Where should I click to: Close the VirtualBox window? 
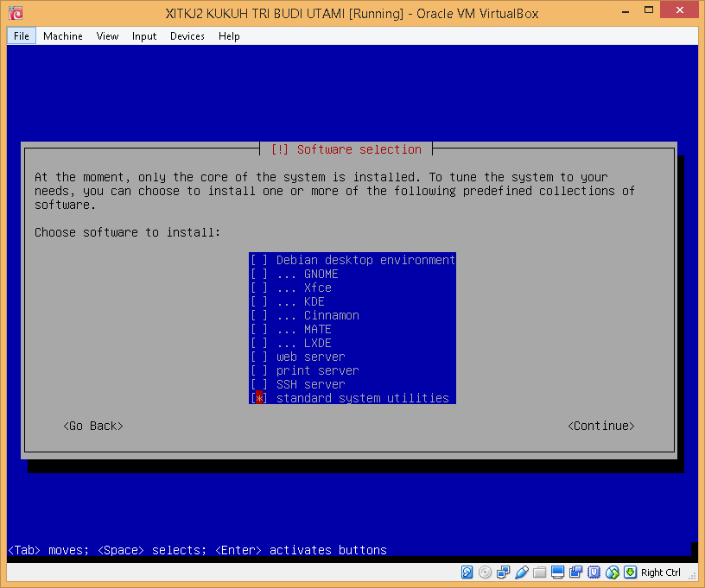tap(679, 10)
